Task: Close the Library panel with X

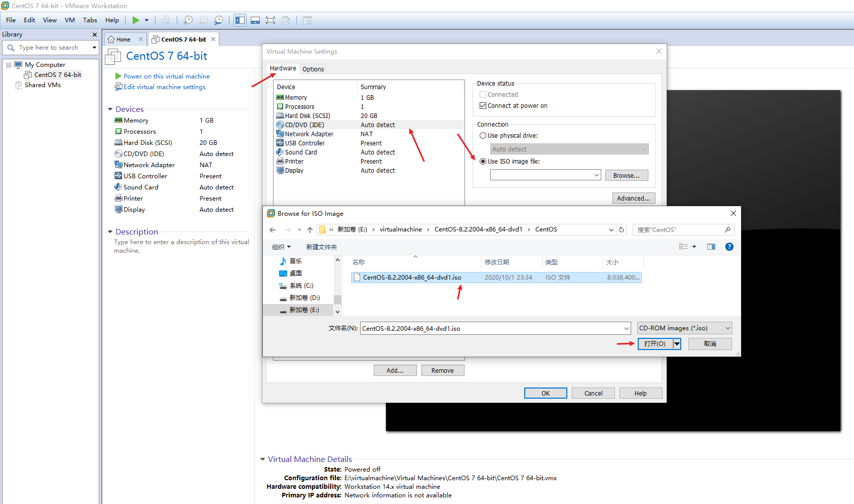Action: pyautogui.click(x=95, y=34)
